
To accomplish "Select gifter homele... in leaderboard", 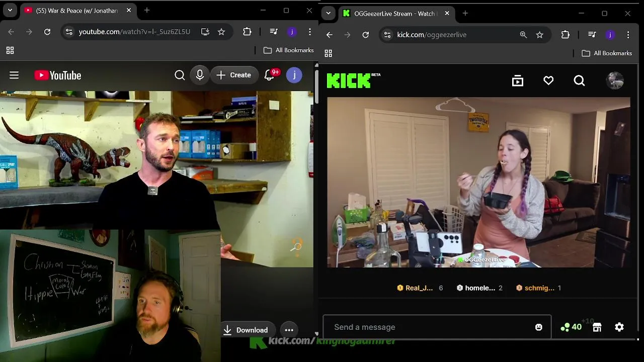I will (479, 288).
